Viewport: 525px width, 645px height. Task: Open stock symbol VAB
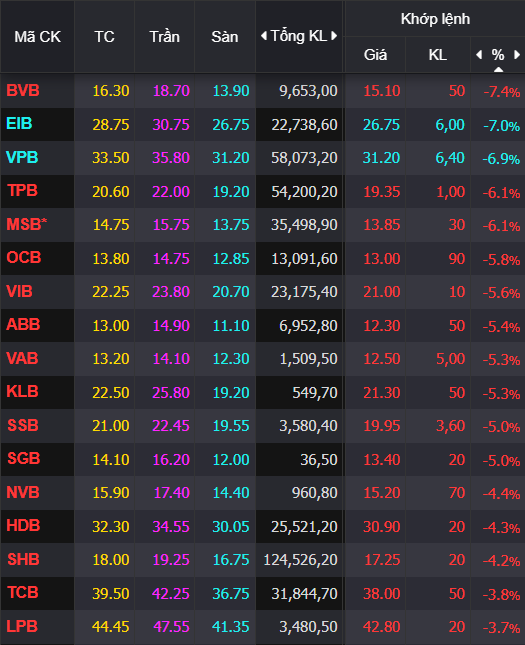click(22, 358)
